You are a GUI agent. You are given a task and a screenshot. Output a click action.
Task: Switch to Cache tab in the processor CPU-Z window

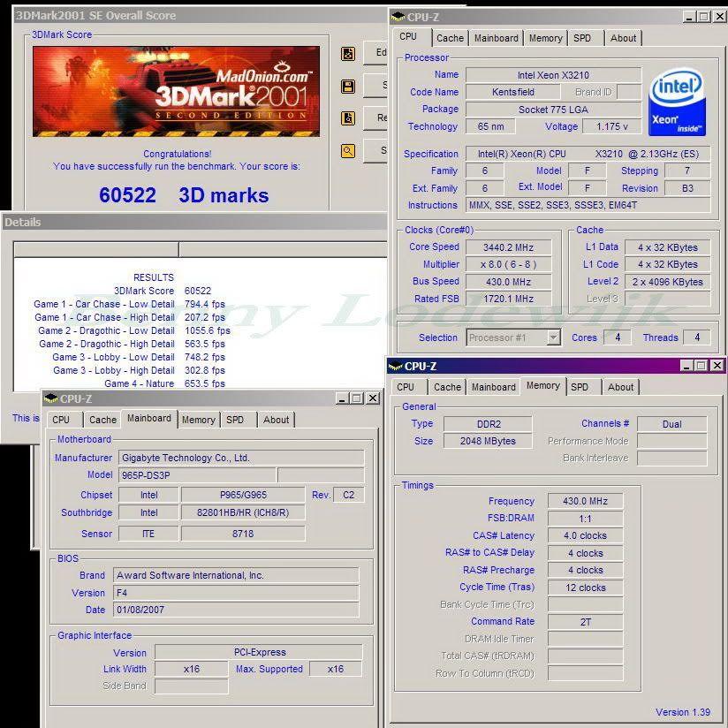(x=450, y=38)
